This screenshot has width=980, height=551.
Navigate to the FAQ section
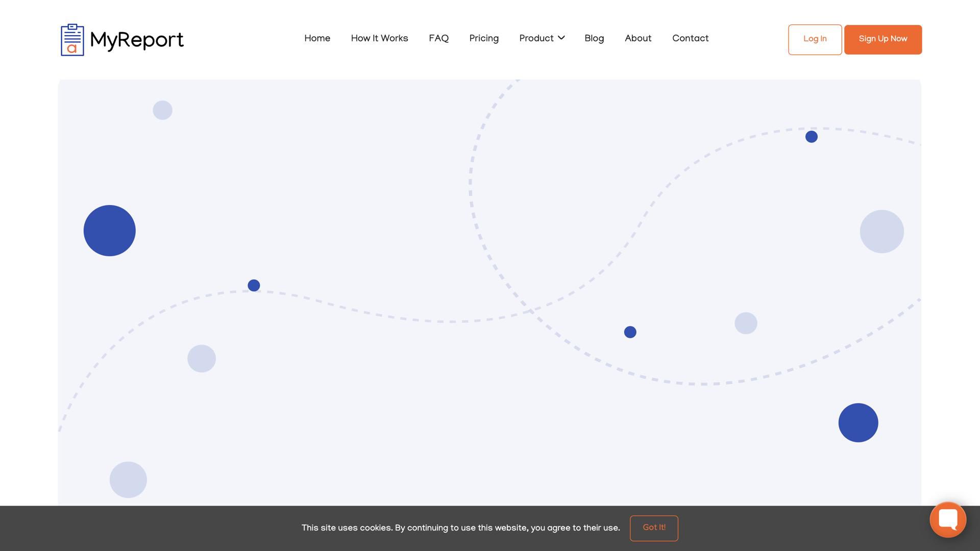click(x=438, y=39)
